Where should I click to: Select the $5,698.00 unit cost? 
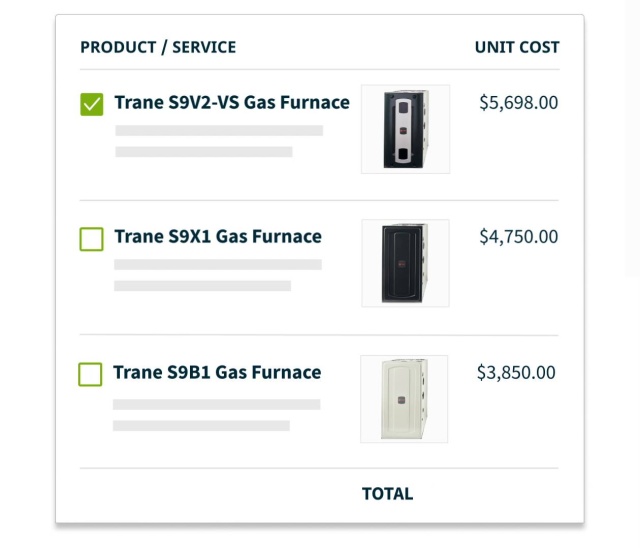(x=518, y=103)
